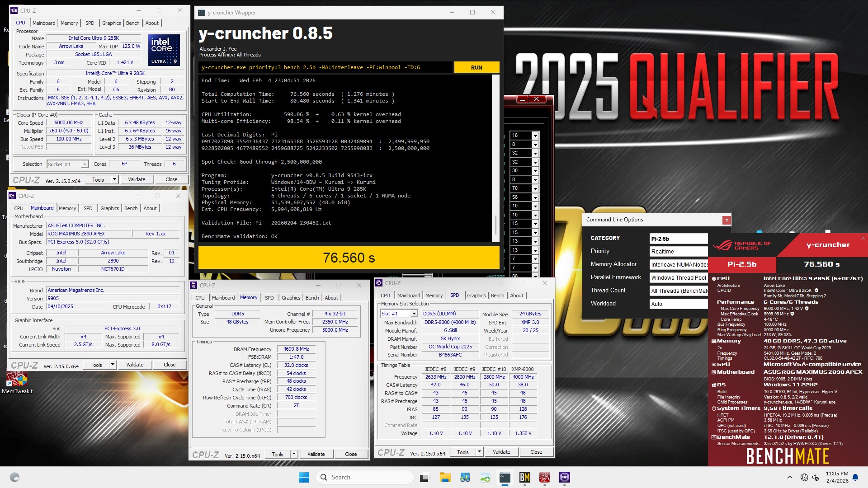Click the Republic of Gamers logo
This screenshot has width=868, height=488.
742,245
